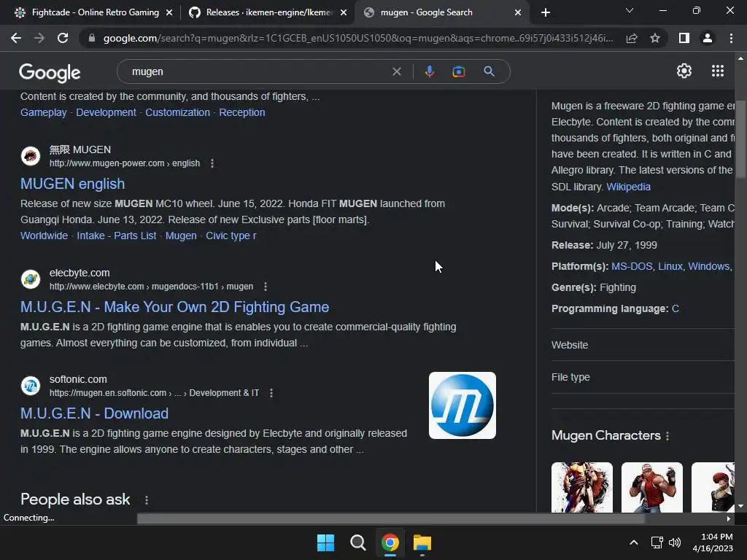Image resolution: width=747 pixels, height=560 pixels.
Task: Search by image with Google Lens
Action: click(x=458, y=71)
